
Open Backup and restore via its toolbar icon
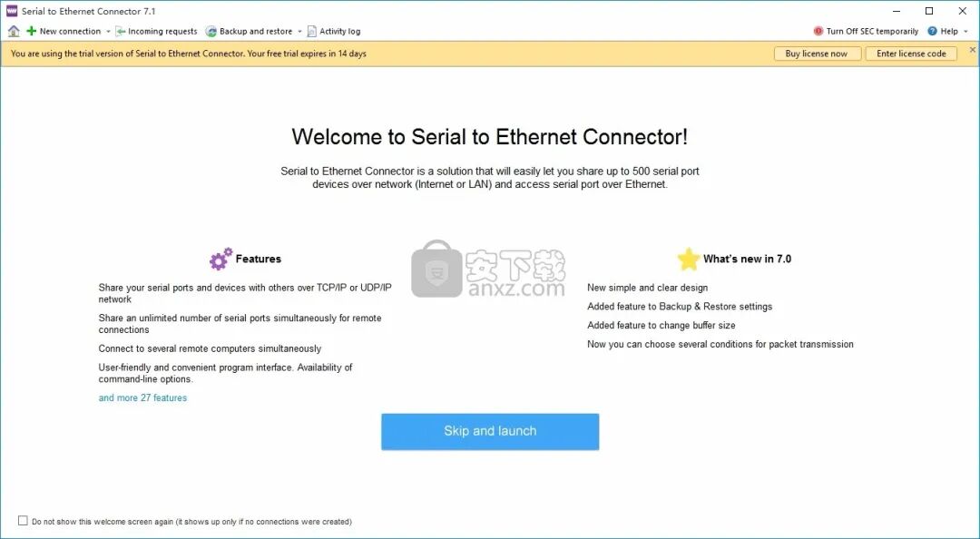(211, 30)
